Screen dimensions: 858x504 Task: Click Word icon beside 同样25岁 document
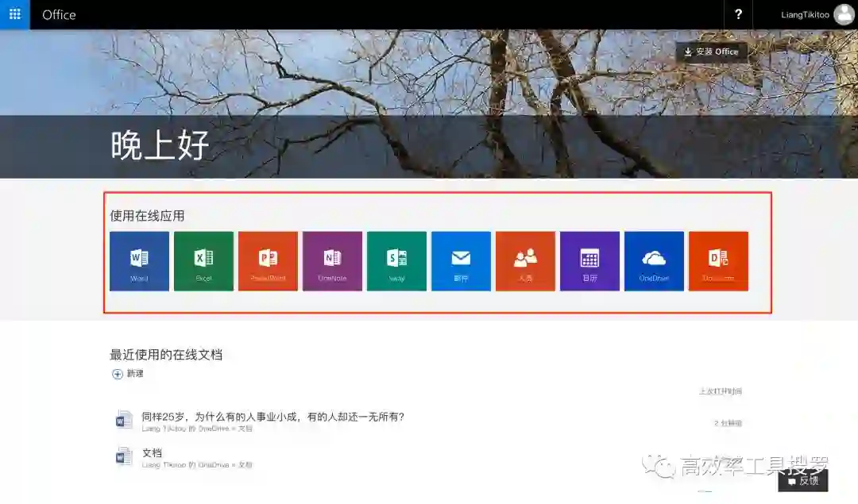[124, 420]
